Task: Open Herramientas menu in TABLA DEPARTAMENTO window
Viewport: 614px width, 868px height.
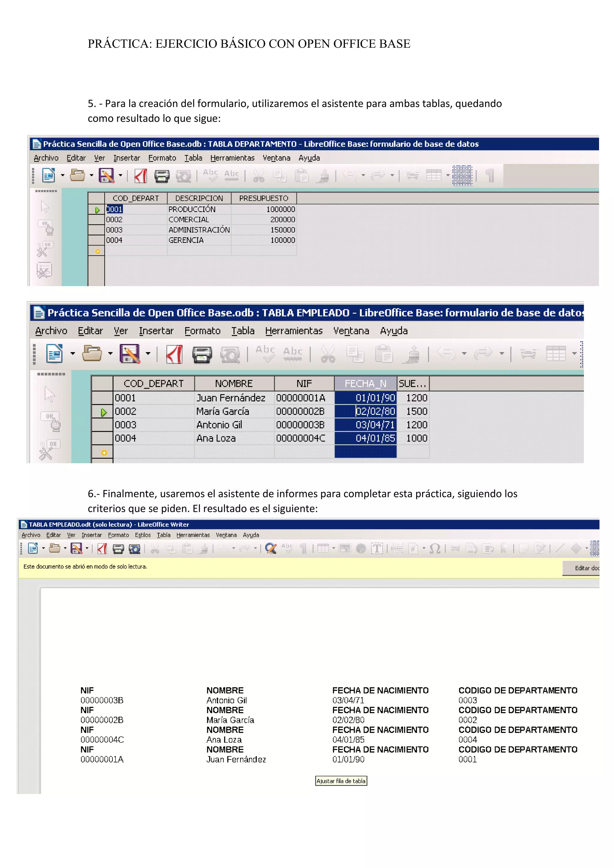Action: [233, 158]
